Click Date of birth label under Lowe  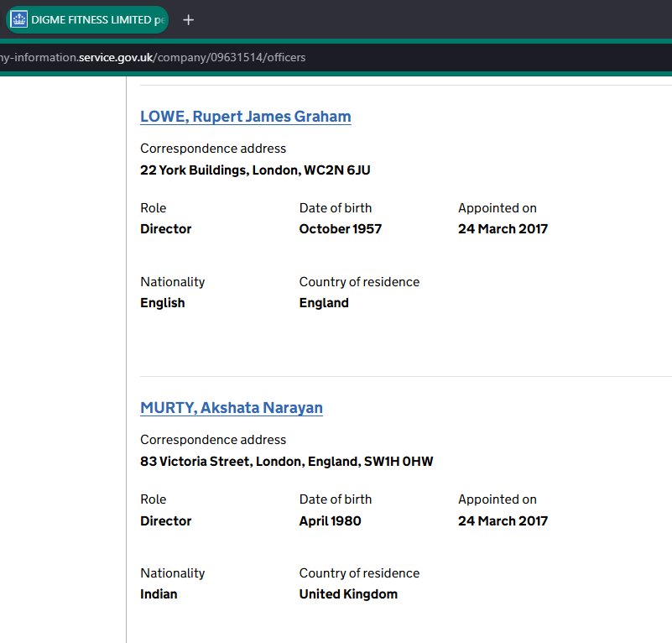pyautogui.click(x=335, y=208)
